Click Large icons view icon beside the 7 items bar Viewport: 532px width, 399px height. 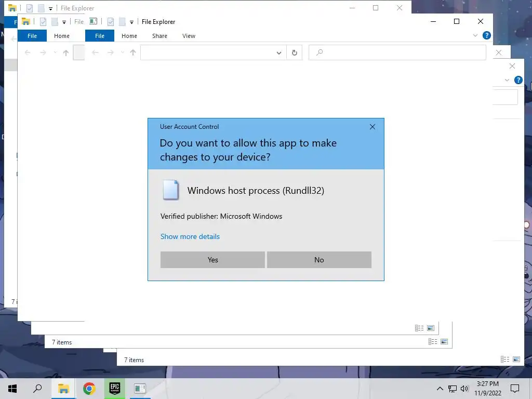click(x=444, y=342)
